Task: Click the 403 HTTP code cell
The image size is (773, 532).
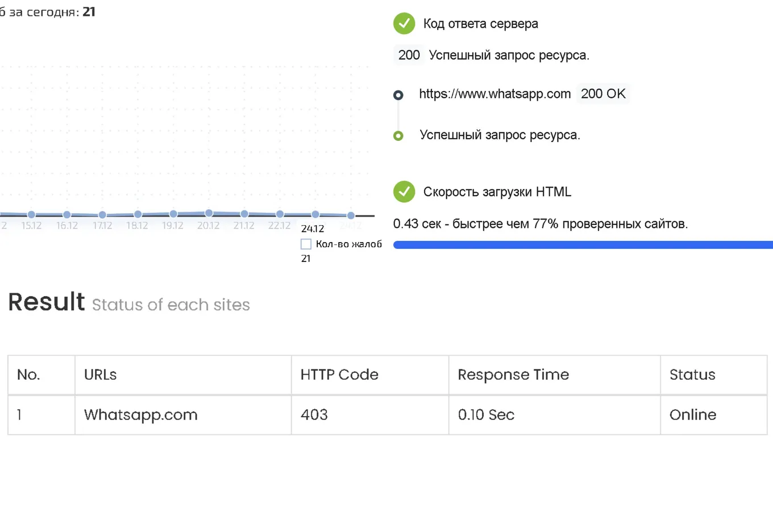Action: coord(370,415)
